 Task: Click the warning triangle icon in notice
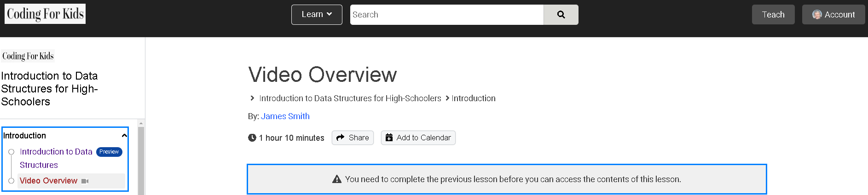[x=337, y=179]
